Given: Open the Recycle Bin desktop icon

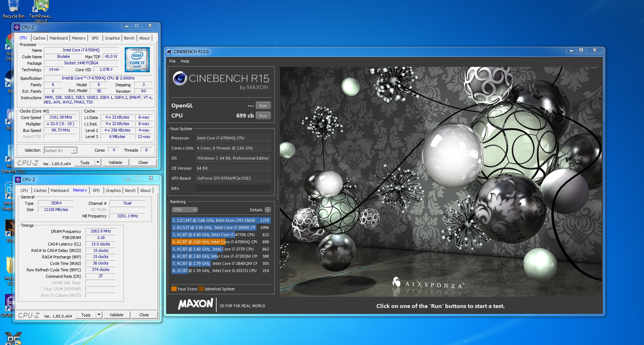Looking at the screenshot, I should tap(14, 9).
